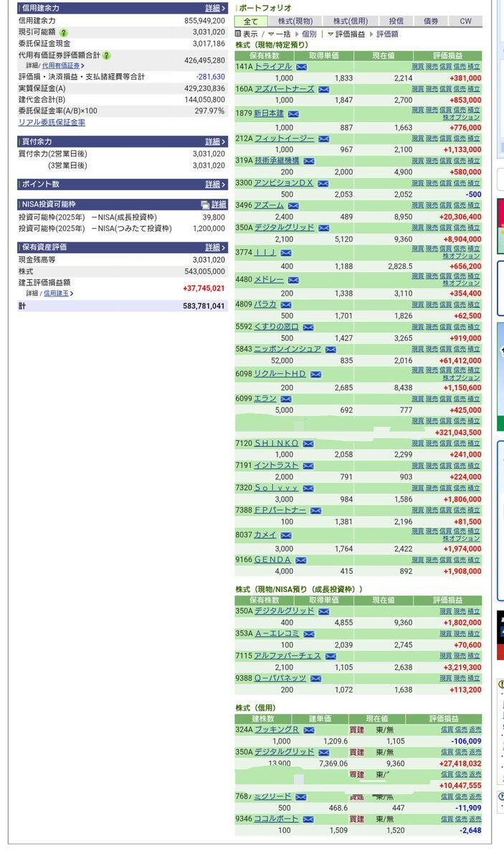
Task: Click the envelope icon for Q-パパネッツ
Action: pyautogui.click(x=315, y=678)
